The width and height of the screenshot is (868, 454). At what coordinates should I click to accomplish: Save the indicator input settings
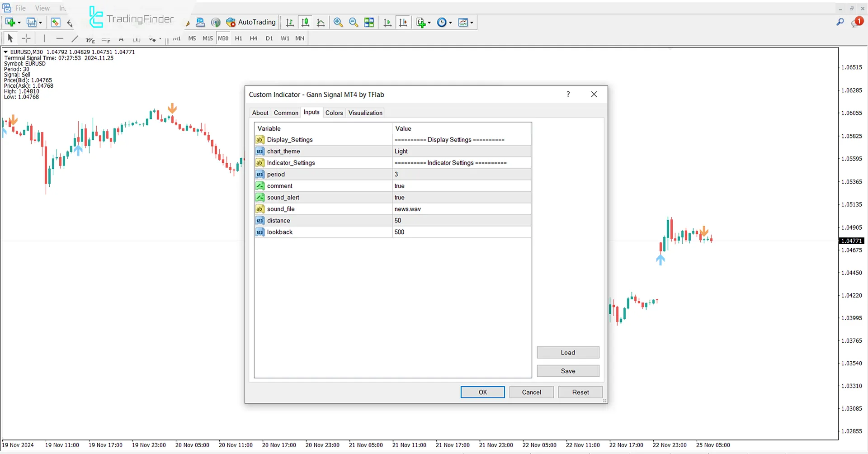[568, 371]
